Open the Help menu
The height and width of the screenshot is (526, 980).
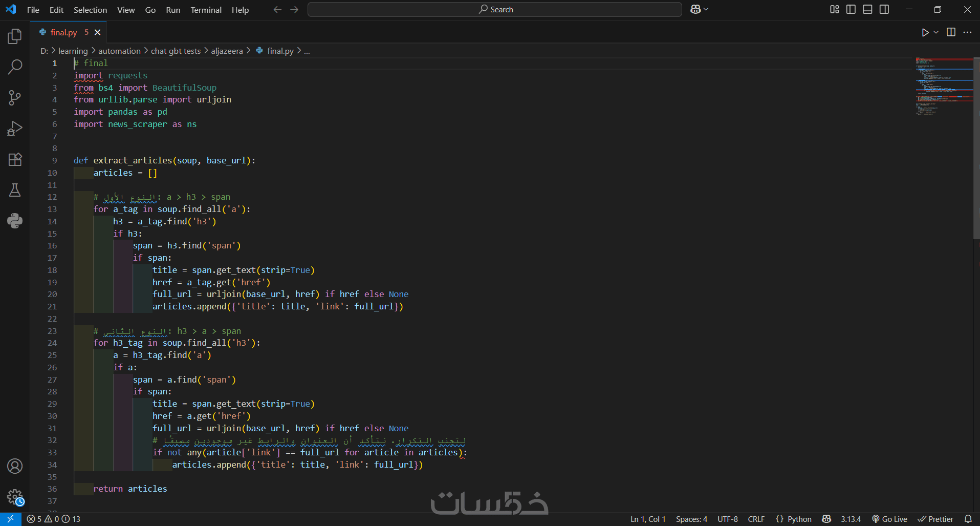(x=240, y=10)
